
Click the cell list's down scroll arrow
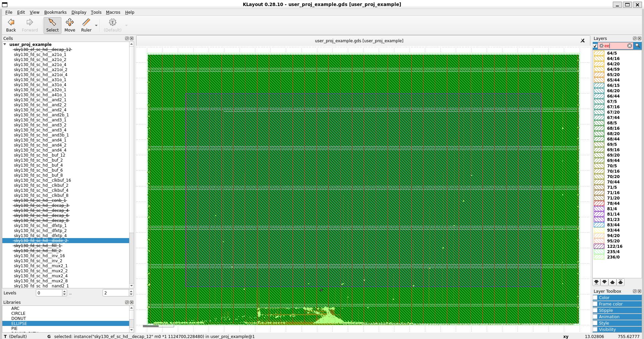(131, 286)
